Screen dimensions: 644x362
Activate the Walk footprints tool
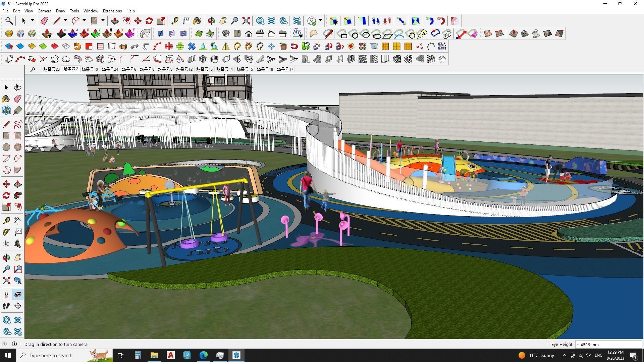point(6,306)
